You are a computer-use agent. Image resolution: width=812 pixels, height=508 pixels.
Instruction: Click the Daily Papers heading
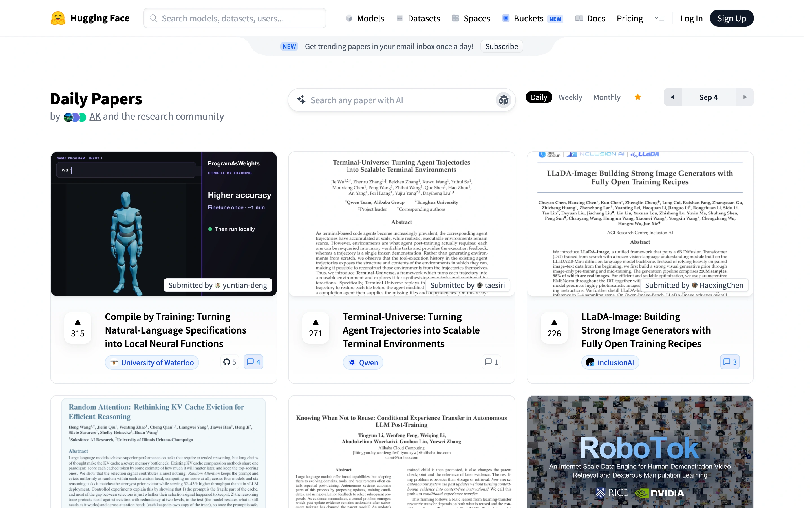(x=96, y=99)
